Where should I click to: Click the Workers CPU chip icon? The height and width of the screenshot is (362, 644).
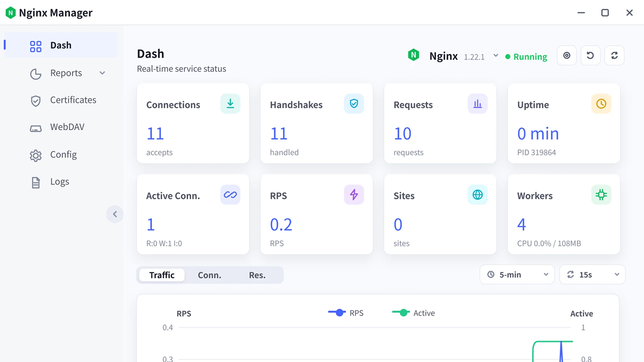tap(601, 195)
